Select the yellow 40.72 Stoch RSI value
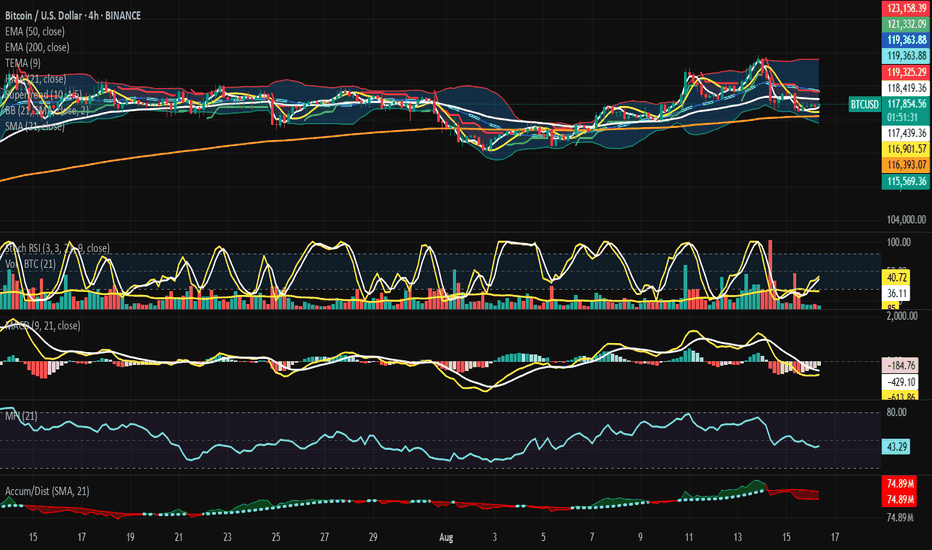Image resolution: width=932 pixels, height=550 pixels. 896,278
